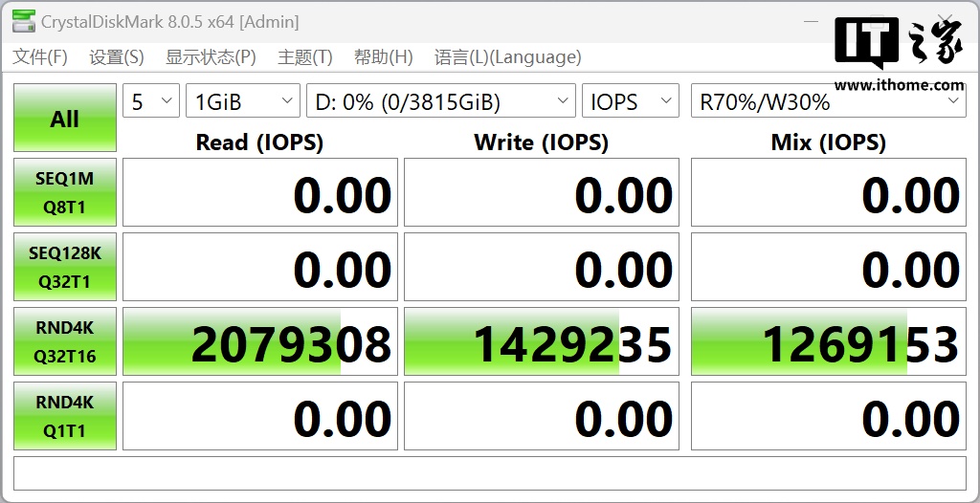
Task: Open the D: drive selection dropdown
Action: (x=440, y=101)
